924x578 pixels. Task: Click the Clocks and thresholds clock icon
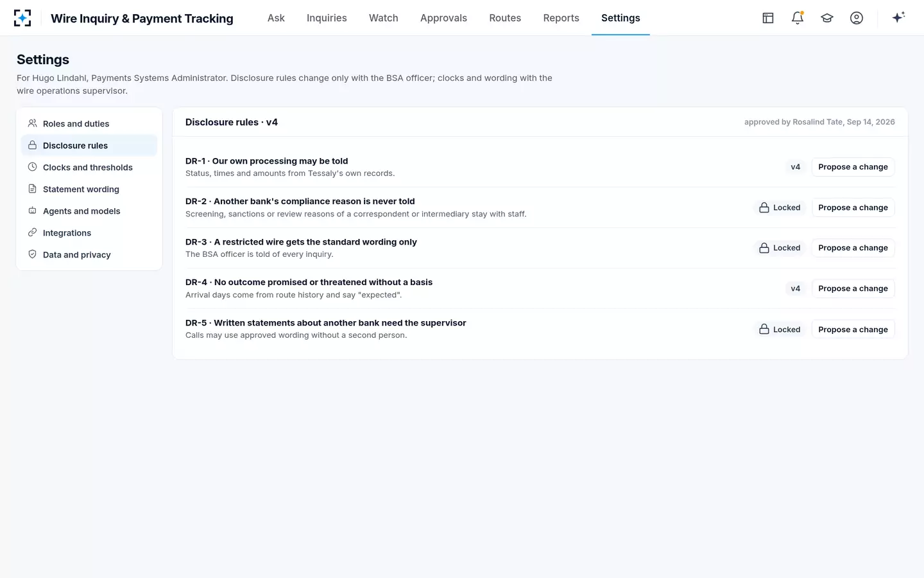click(x=32, y=167)
